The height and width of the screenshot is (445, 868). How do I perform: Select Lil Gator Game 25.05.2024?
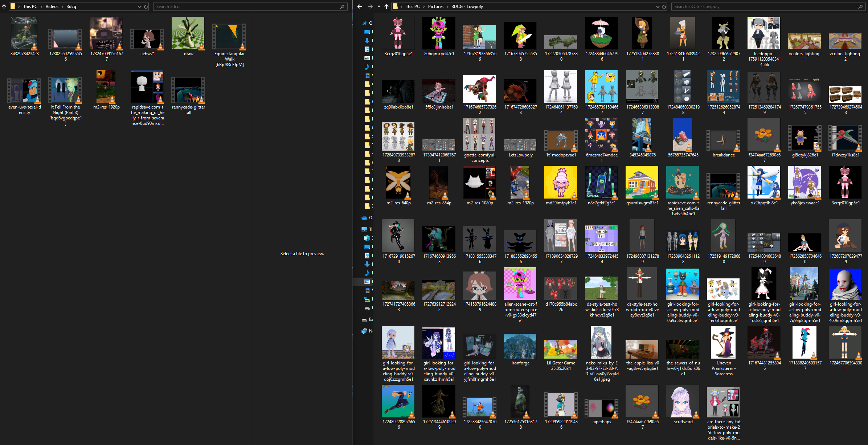point(561,355)
